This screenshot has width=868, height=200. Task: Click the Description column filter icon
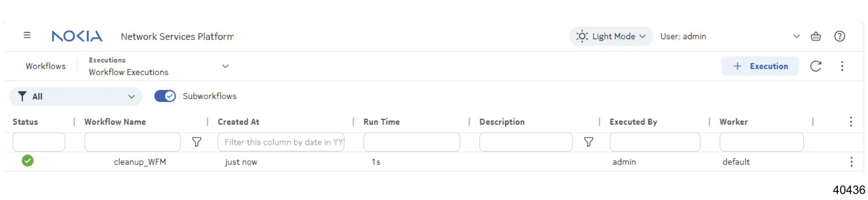coord(589,142)
